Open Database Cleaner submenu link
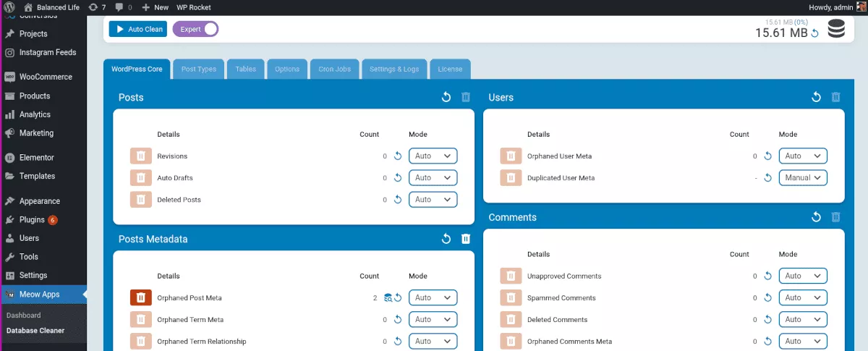Viewport: 868px width, 351px height. 35,331
